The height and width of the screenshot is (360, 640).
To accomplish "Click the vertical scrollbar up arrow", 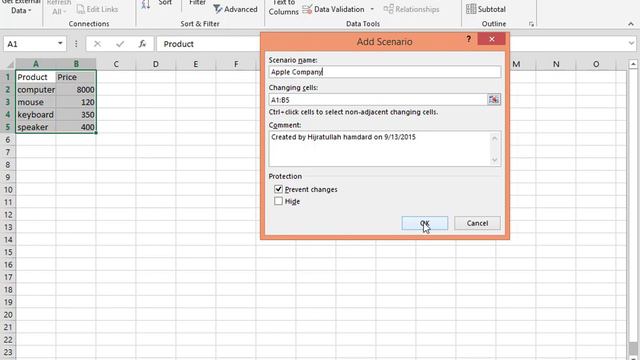I will pyautogui.click(x=633, y=64).
